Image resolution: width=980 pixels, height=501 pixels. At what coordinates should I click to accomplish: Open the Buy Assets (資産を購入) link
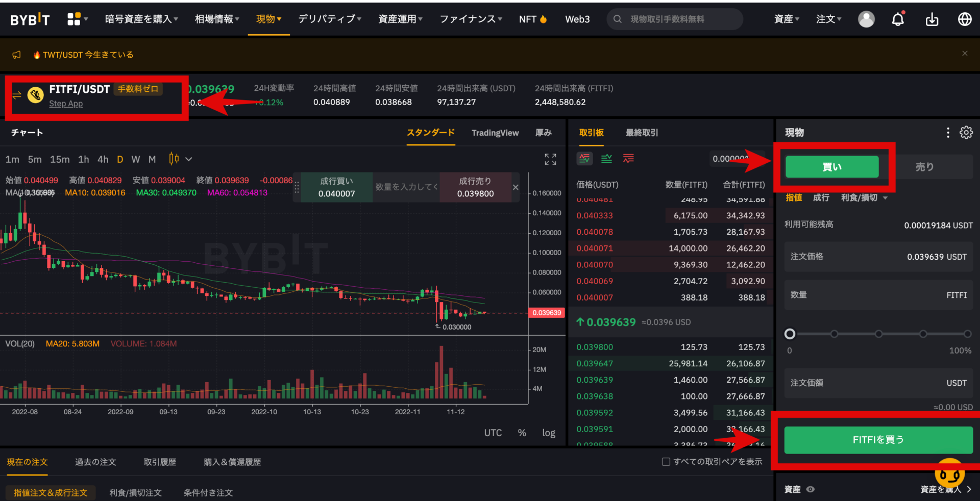click(x=945, y=489)
